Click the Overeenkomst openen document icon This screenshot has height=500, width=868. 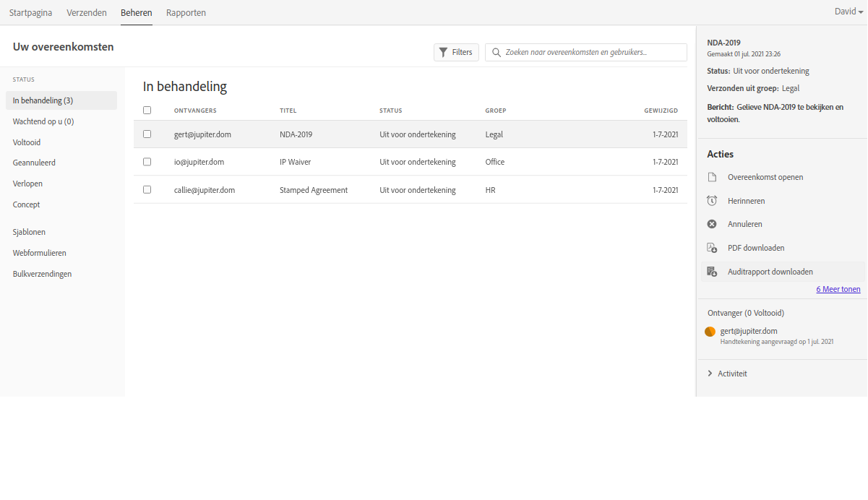[x=712, y=177]
